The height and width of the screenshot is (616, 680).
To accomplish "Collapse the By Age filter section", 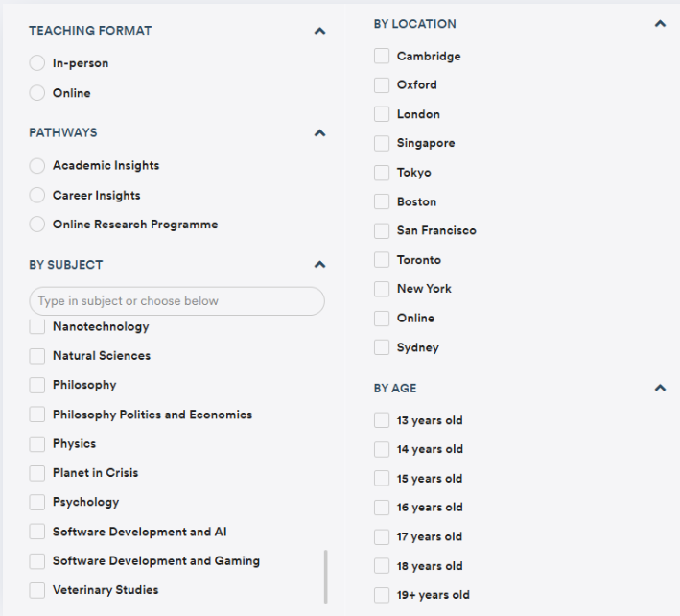I will click(659, 389).
